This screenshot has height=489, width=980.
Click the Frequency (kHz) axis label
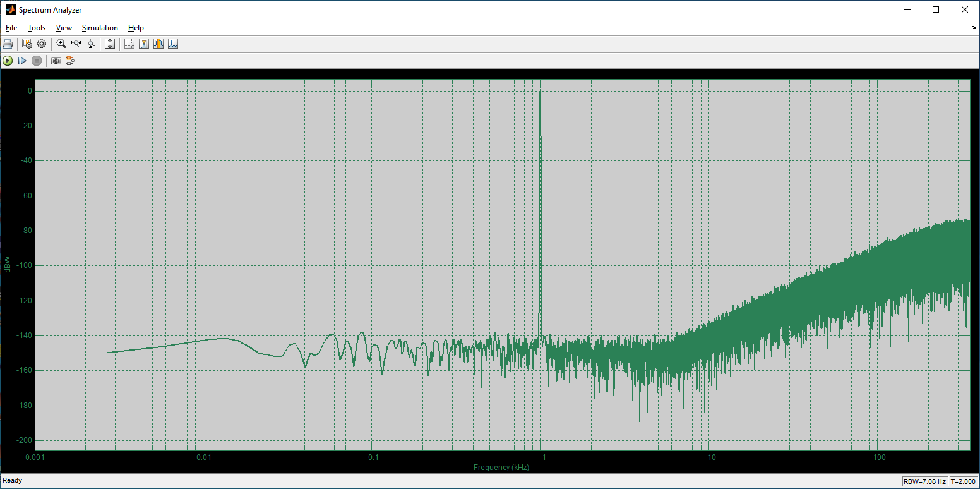click(501, 468)
